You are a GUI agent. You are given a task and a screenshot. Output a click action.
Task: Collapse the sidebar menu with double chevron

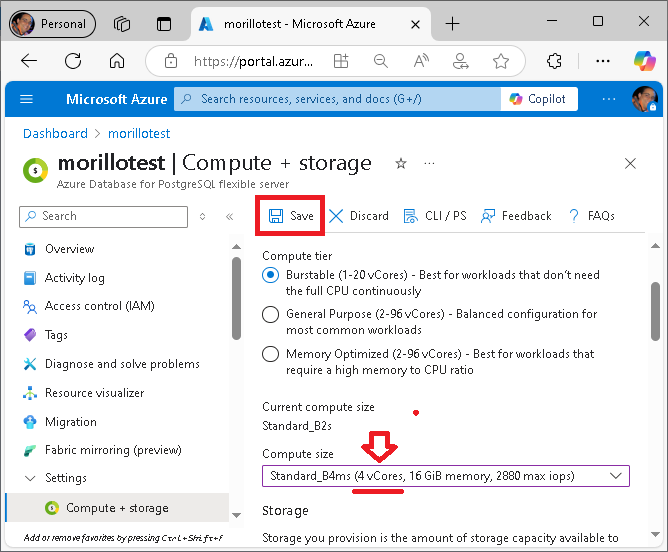tap(230, 217)
